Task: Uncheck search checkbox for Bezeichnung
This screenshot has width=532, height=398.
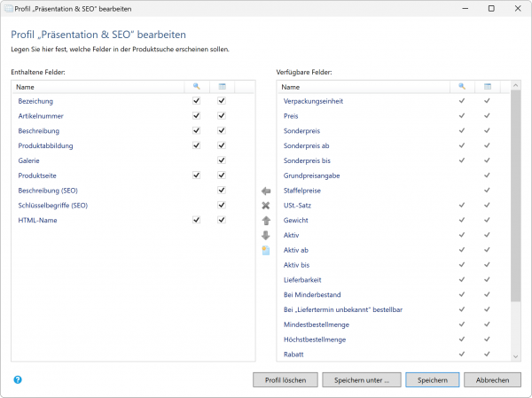Action: [x=196, y=101]
